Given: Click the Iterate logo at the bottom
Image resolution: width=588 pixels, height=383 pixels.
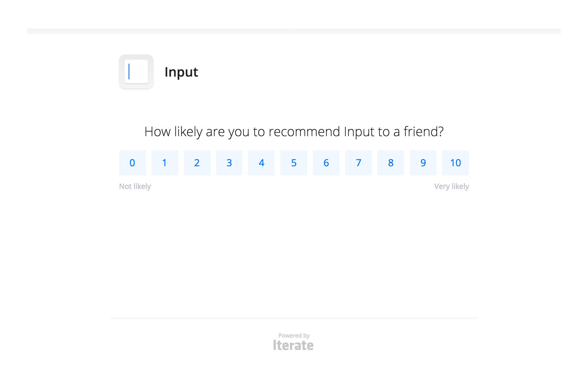Looking at the screenshot, I should coord(294,345).
